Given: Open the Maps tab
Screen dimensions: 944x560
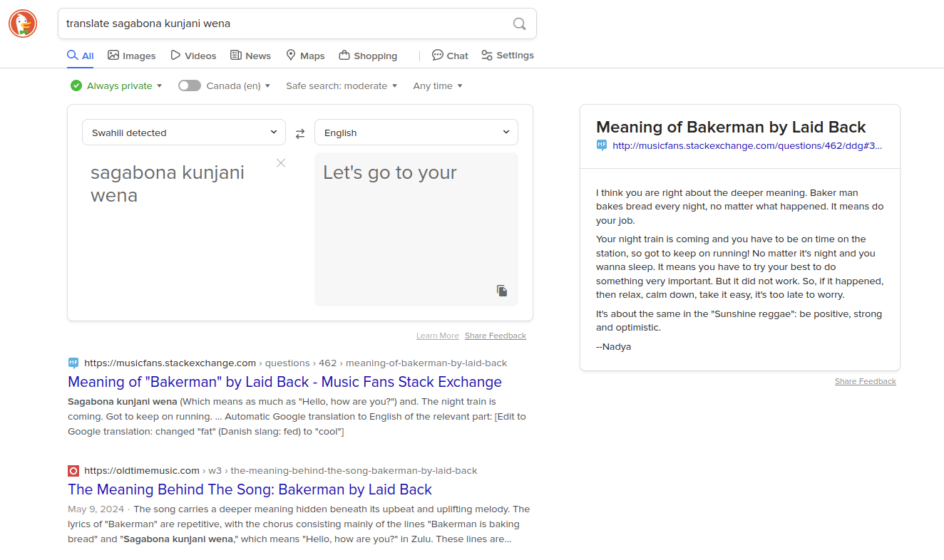Looking at the screenshot, I should 305,56.
